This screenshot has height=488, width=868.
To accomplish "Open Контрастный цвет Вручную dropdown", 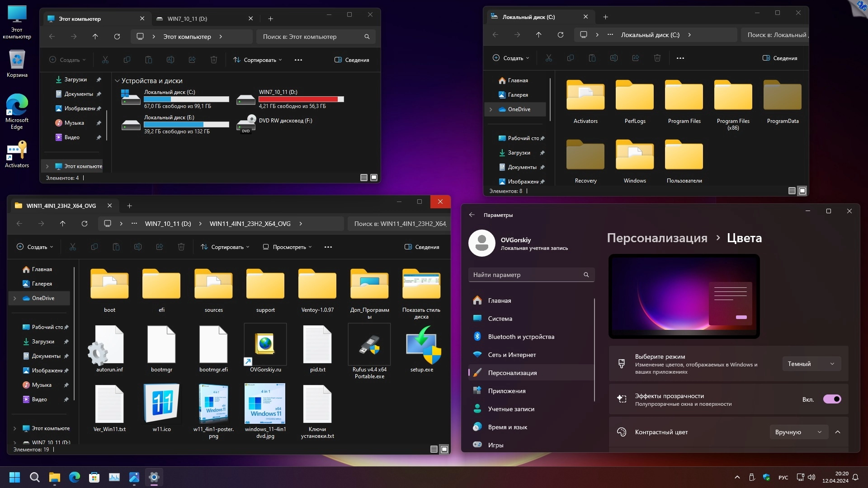I will (798, 432).
